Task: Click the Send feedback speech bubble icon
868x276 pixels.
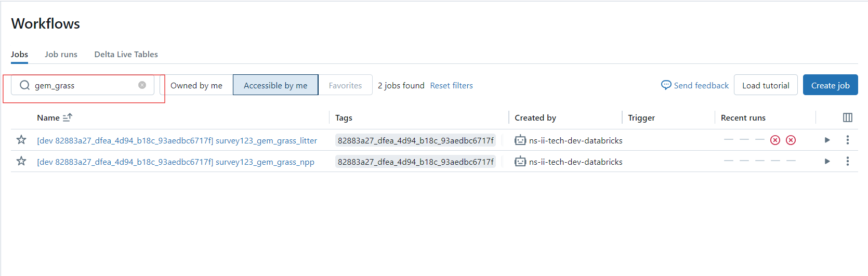Action: click(x=666, y=85)
